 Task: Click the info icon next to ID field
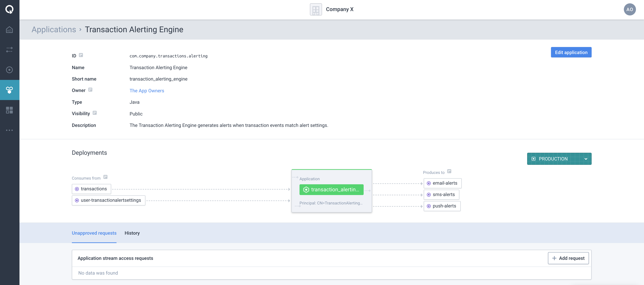(x=81, y=55)
